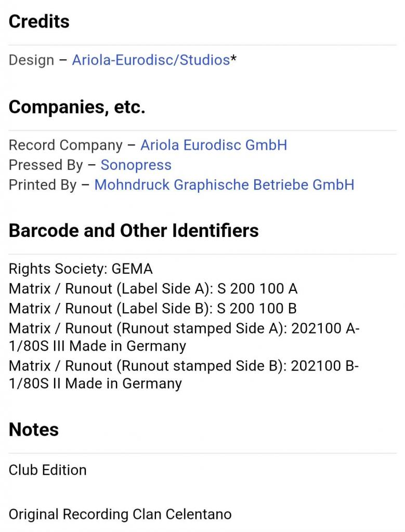Click the Notes section heading
Image resolution: width=405 pixels, height=532 pixels.
pos(34,429)
